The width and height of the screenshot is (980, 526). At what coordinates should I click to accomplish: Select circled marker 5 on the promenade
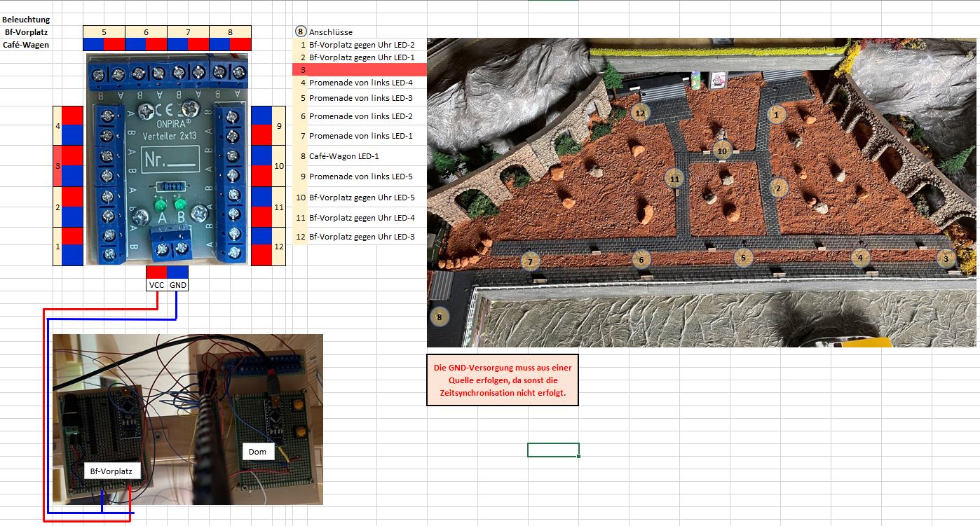coord(743,257)
